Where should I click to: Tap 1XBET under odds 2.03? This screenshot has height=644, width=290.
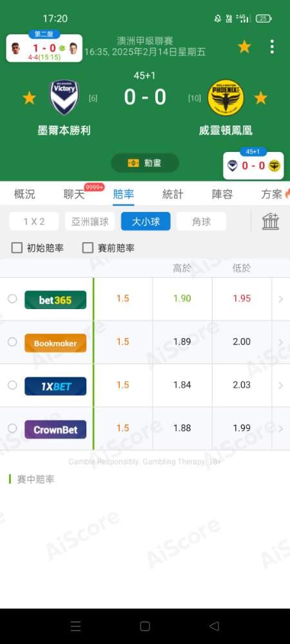click(242, 385)
